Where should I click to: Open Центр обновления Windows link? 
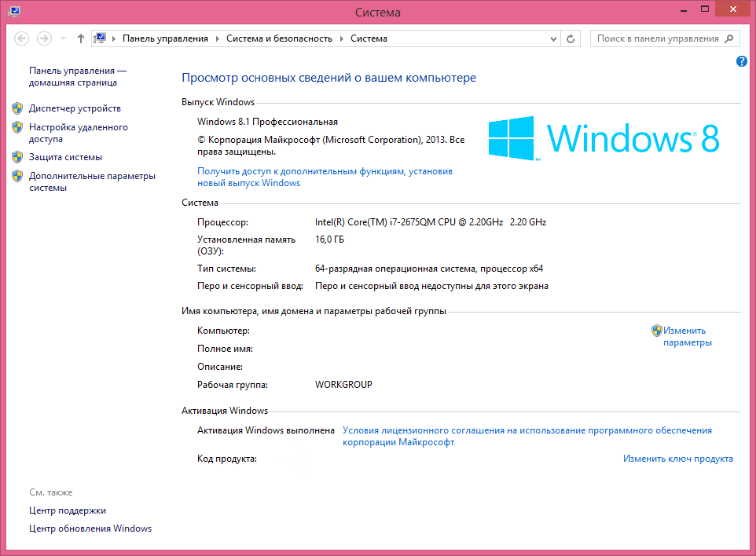pyautogui.click(x=90, y=529)
